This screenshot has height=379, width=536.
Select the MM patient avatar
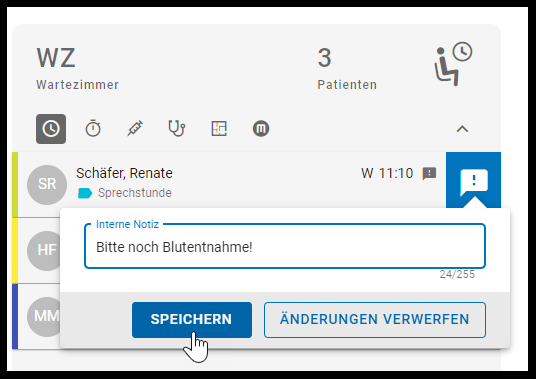click(44, 316)
